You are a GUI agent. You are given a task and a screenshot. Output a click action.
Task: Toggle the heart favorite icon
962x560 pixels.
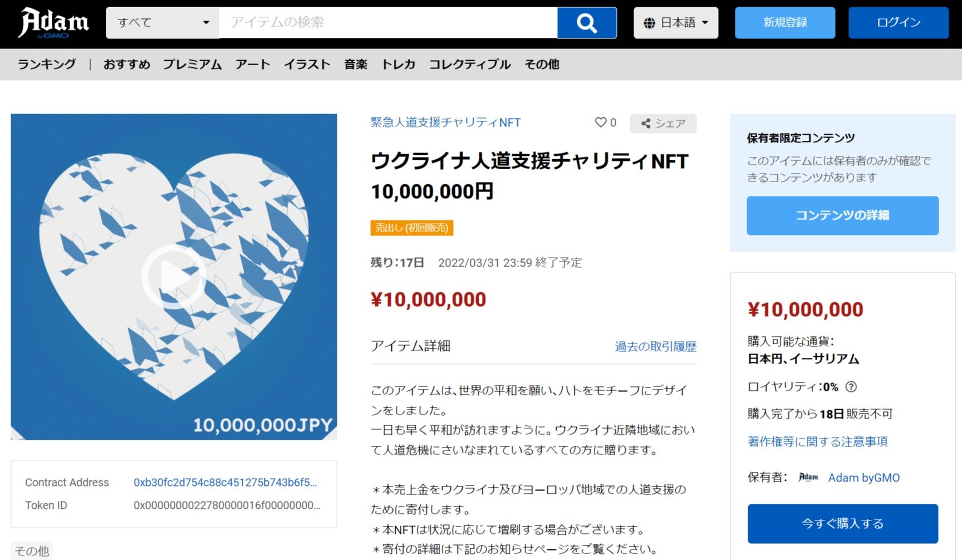[601, 122]
